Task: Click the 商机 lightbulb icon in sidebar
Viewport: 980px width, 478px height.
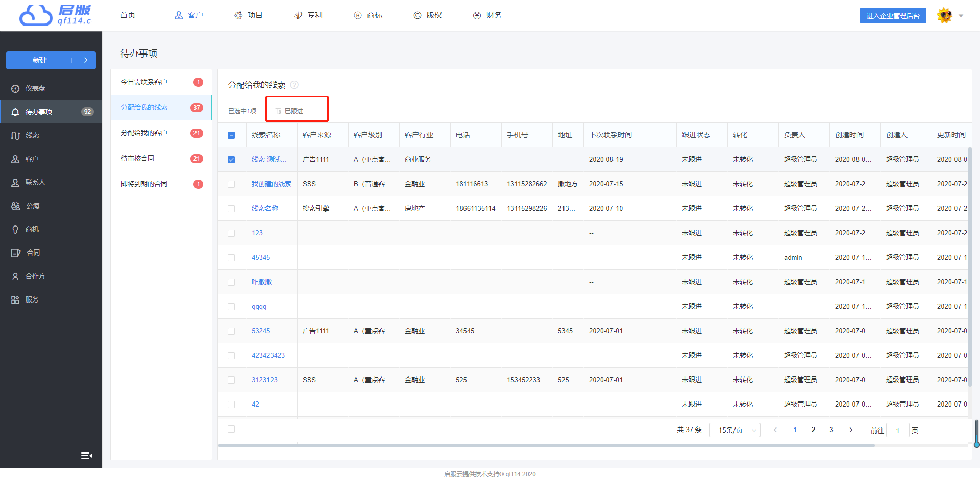Action: [x=15, y=230]
